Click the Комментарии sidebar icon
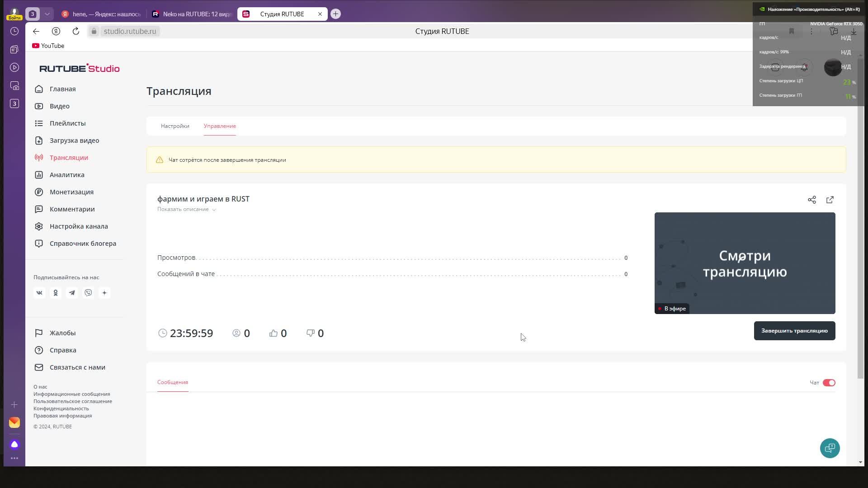 [x=39, y=209]
